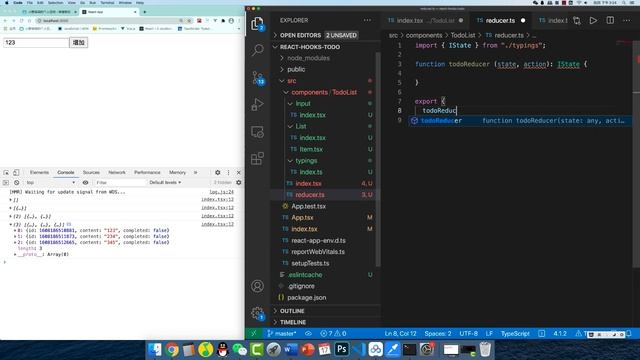Click the master branch in status bar
The width and height of the screenshot is (640, 360).
pos(282,333)
